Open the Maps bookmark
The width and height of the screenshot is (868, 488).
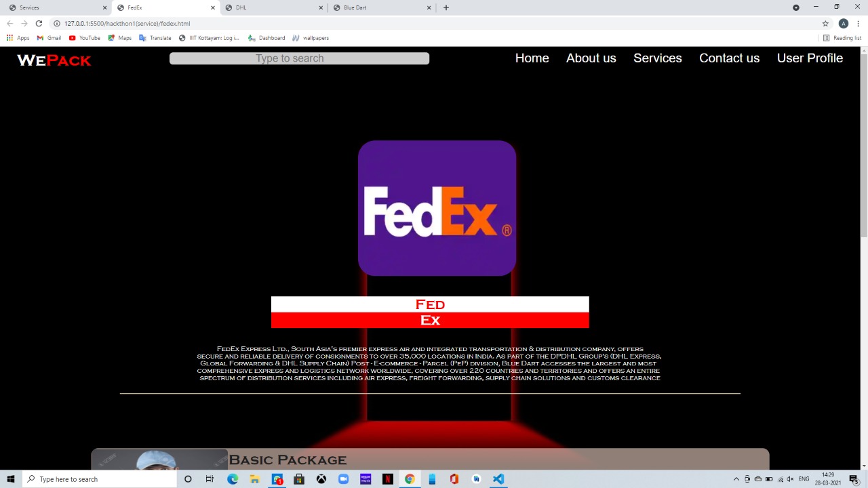pyautogui.click(x=120, y=38)
